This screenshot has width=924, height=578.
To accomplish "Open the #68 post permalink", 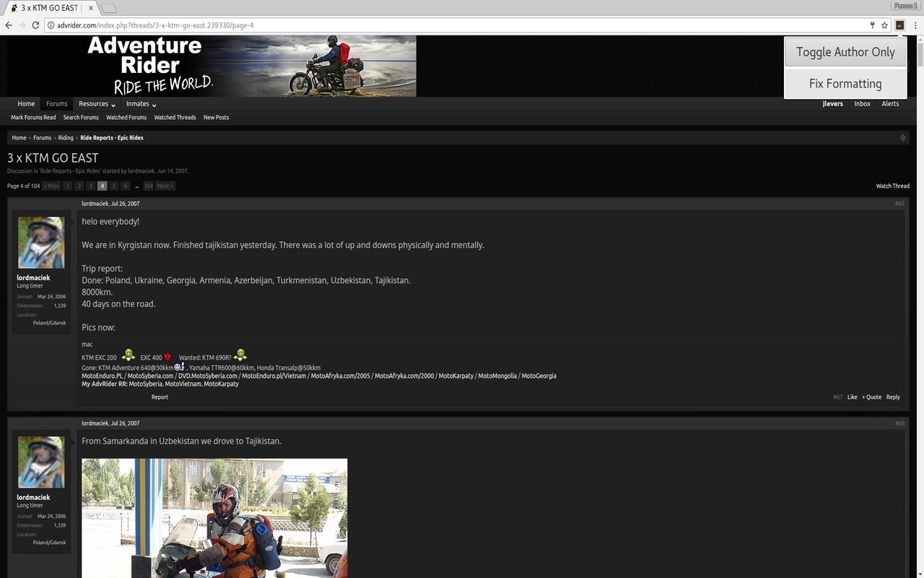I will pos(899,423).
